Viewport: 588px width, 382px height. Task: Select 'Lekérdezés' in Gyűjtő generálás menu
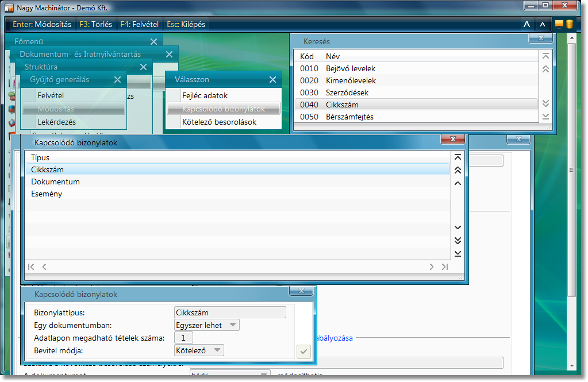56,122
